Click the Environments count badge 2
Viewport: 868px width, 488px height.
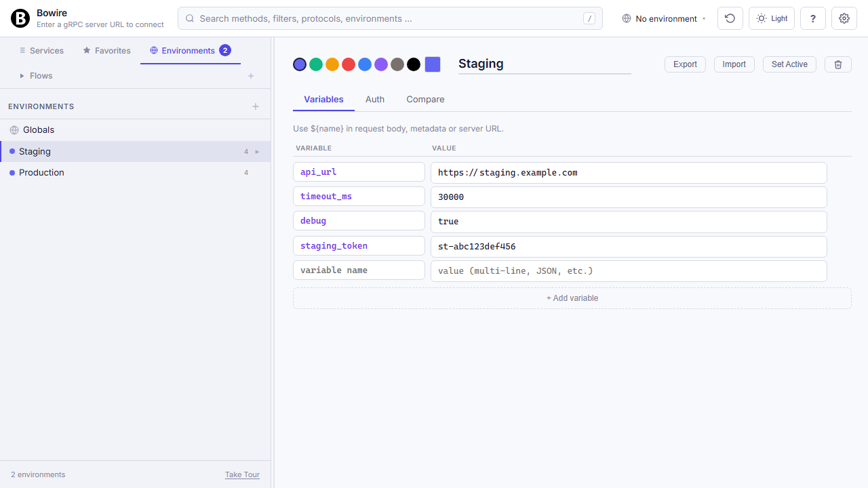(x=225, y=50)
